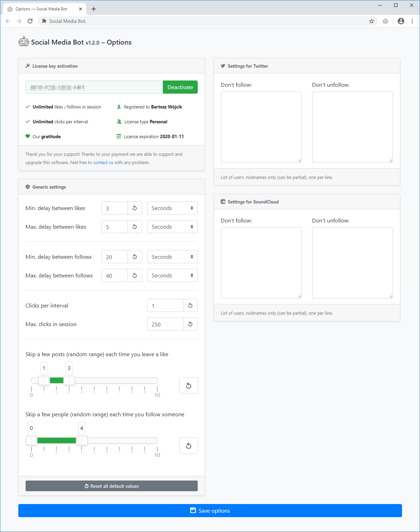The width and height of the screenshot is (420, 532).
Task: Click upper handle of skip people slider
Action: (x=82, y=440)
